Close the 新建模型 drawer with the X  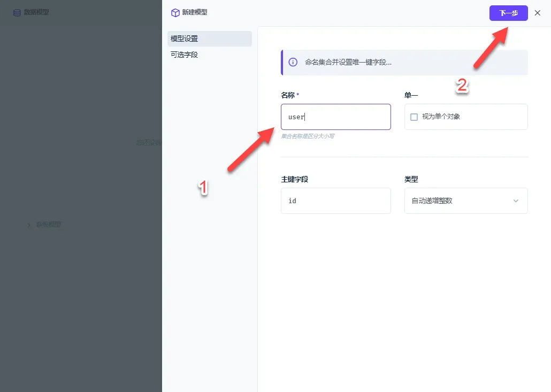tap(537, 13)
